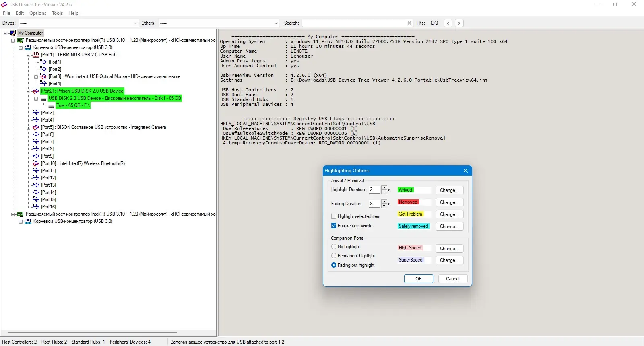Open the Options menu

38,13
